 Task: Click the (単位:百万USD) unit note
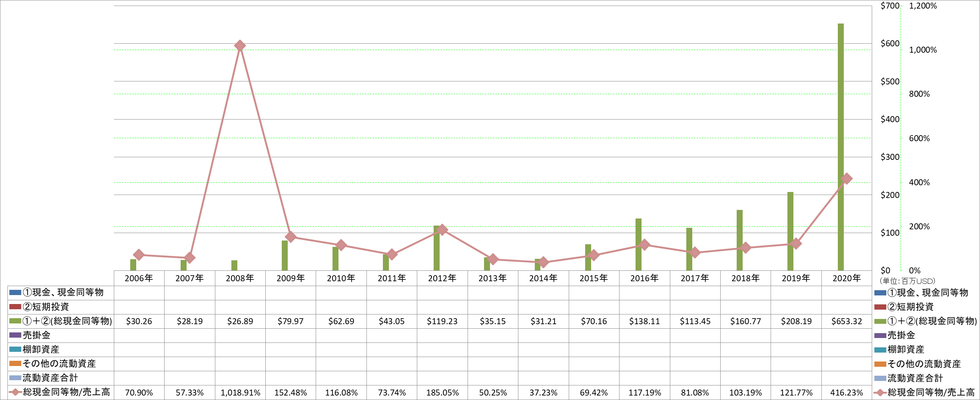click(x=907, y=281)
